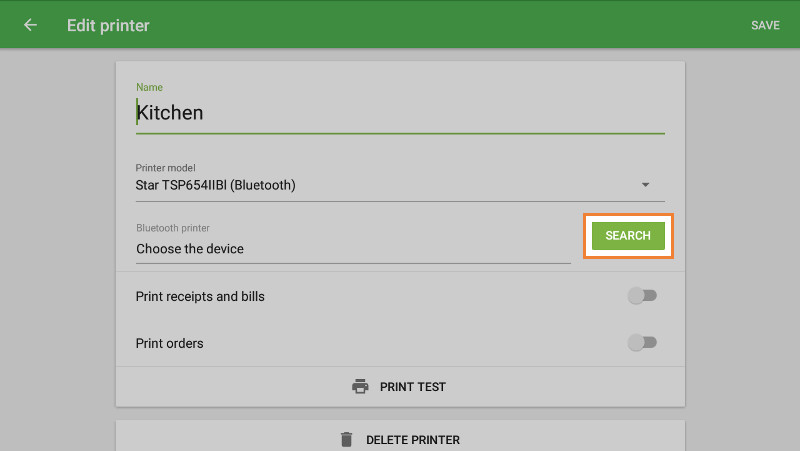The width and height of the screenshot is (800, 451).
Task: Click the empty green top app bar
Action: pos(450,25)
